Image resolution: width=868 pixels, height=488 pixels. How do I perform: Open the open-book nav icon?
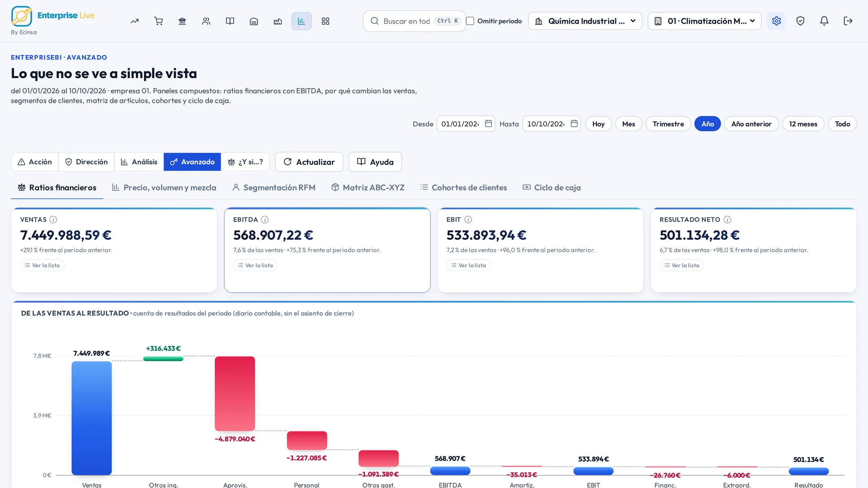[x=230, y=21]
